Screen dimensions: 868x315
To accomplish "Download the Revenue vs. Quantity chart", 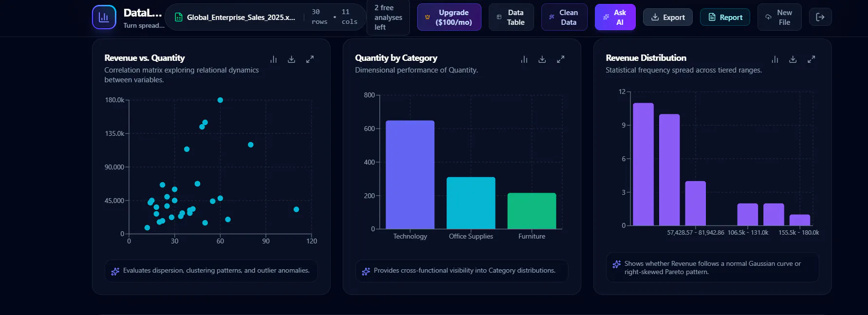I will [x=292, y=59].
